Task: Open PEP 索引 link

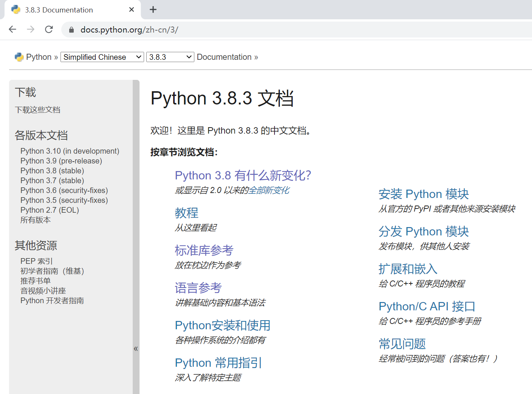Action: [37, 261]
